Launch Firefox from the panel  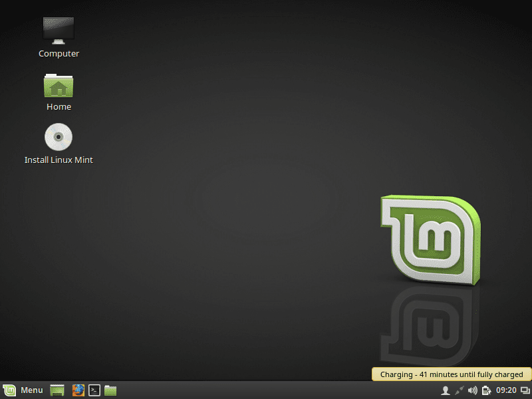(78, 390)
